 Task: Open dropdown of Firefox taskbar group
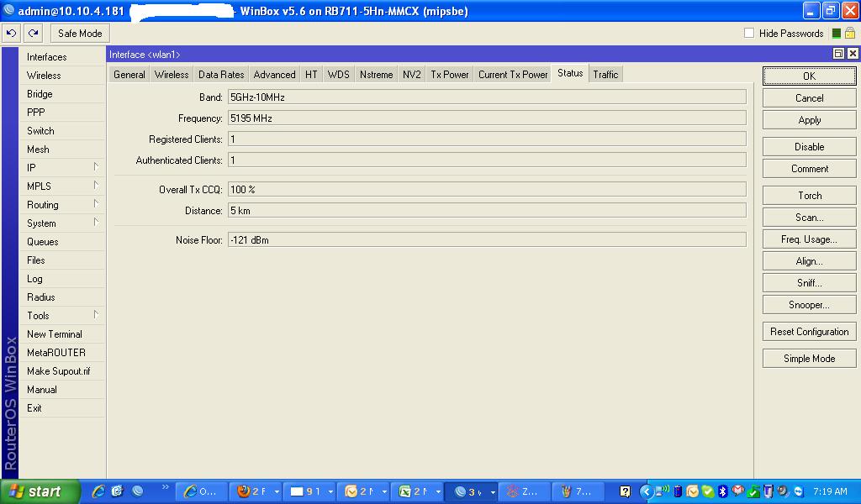click(277, 491)
